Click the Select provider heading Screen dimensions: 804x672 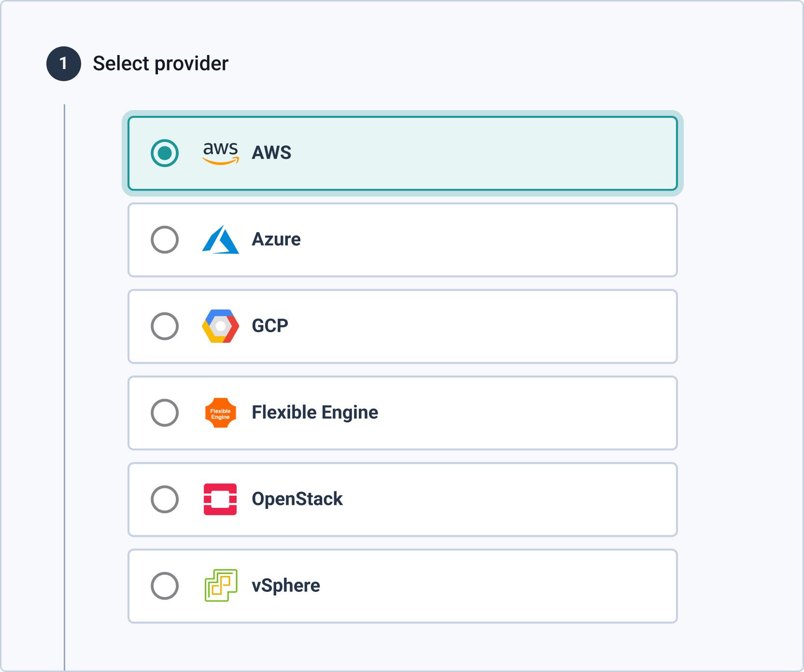[160, 64]
